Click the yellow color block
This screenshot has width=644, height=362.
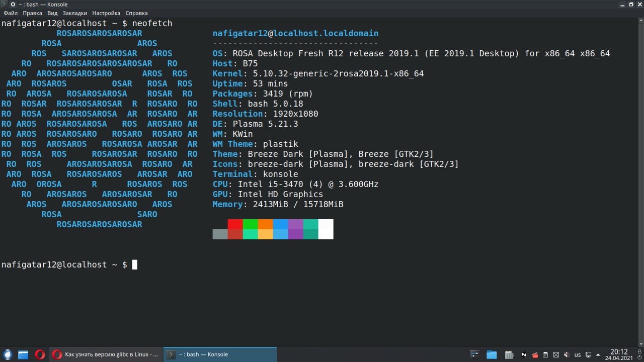(265, 234)
